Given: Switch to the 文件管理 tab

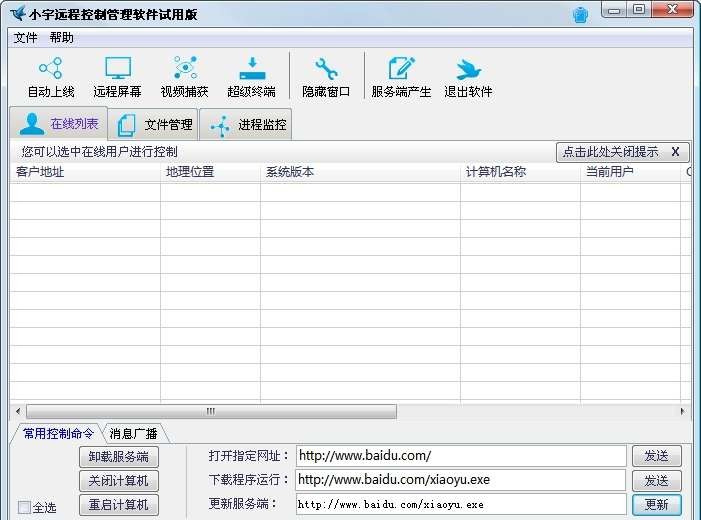Looking at the screenshot, I should (153, 124).
